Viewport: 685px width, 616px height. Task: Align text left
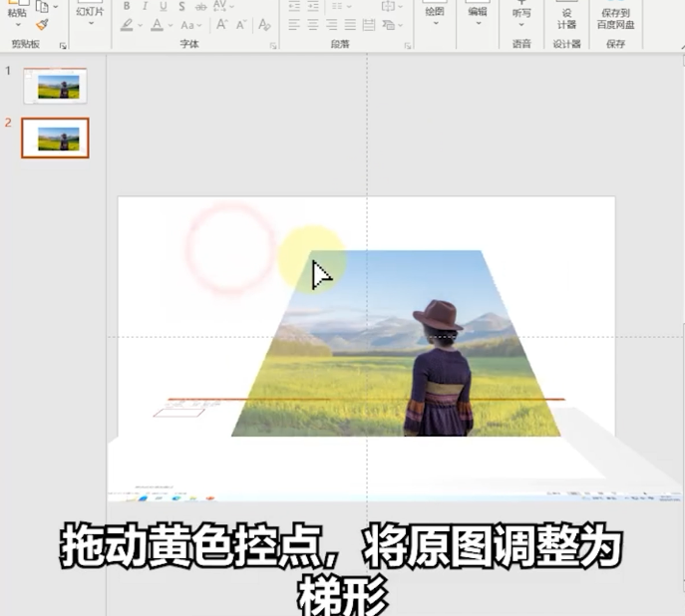click(294, 25)
